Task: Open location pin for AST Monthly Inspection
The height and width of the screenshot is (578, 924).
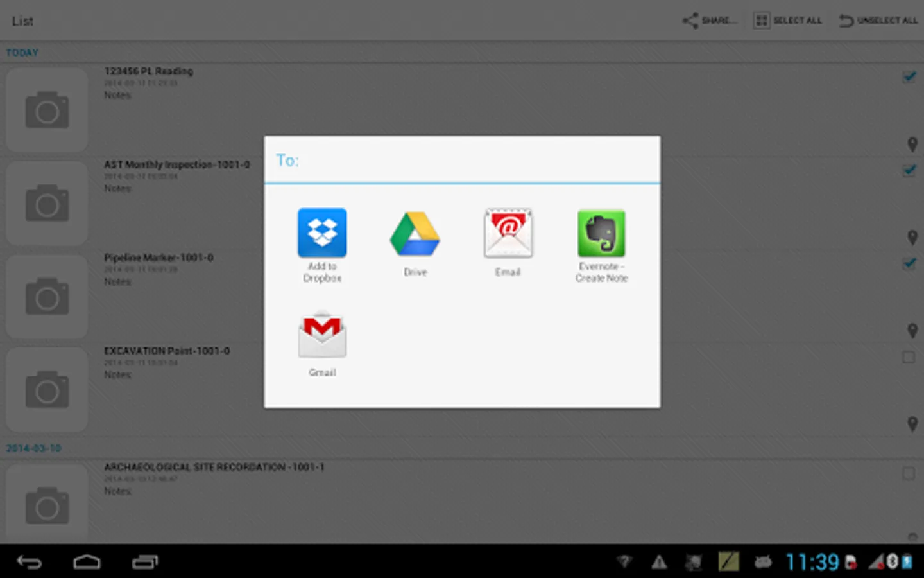Action: 912,238
